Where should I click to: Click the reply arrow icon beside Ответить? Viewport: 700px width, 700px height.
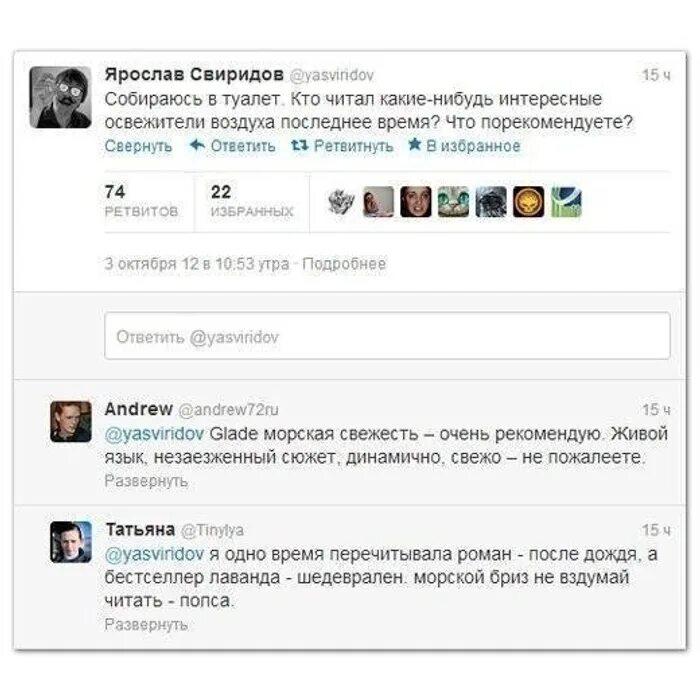pyautogui.click(x=197, y=145)
